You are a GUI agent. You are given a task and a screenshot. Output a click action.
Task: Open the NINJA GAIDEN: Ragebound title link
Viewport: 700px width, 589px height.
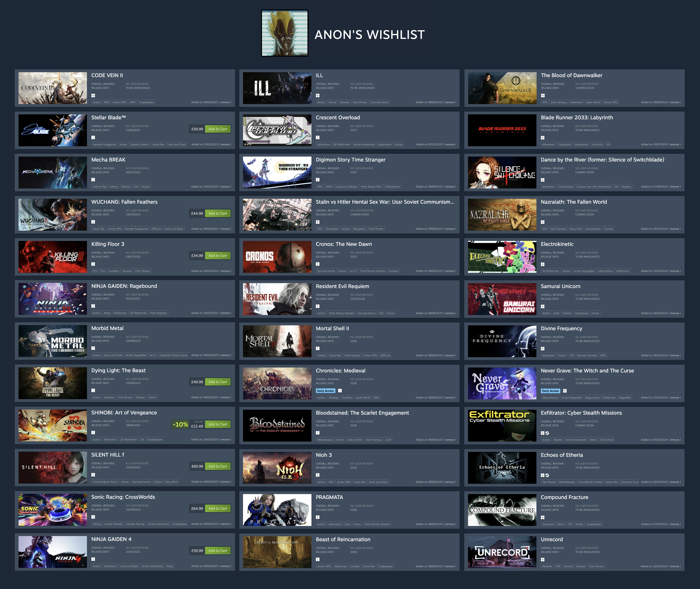[x=124, y=286]
